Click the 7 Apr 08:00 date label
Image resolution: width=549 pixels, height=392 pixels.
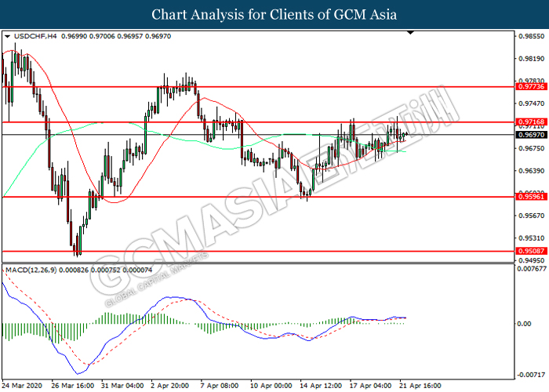click(220, 386)
